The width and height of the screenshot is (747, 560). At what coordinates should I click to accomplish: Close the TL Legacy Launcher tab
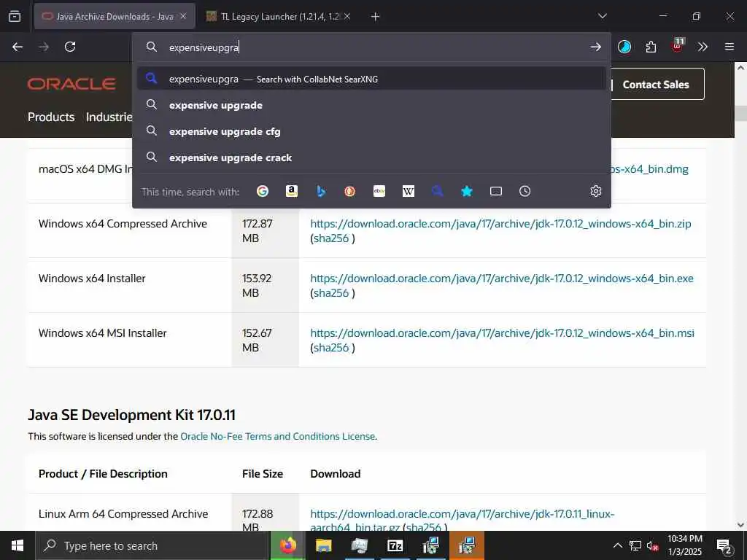(x=347, y=17)
